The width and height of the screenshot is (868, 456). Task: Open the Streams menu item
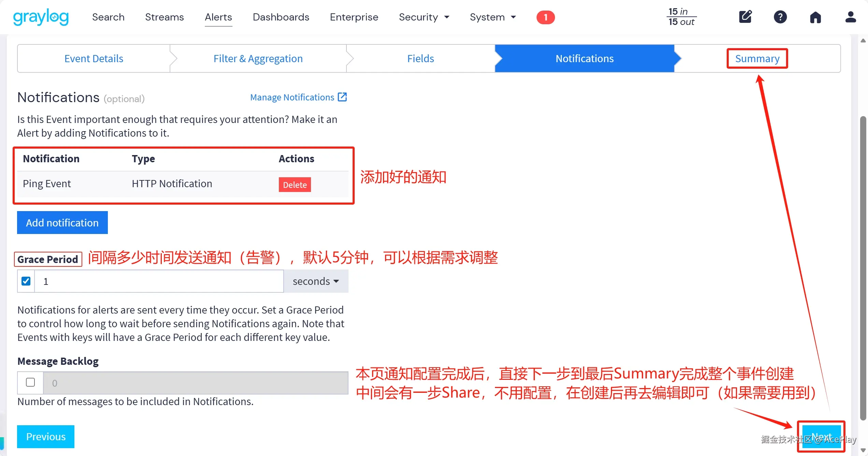point(165,17)
